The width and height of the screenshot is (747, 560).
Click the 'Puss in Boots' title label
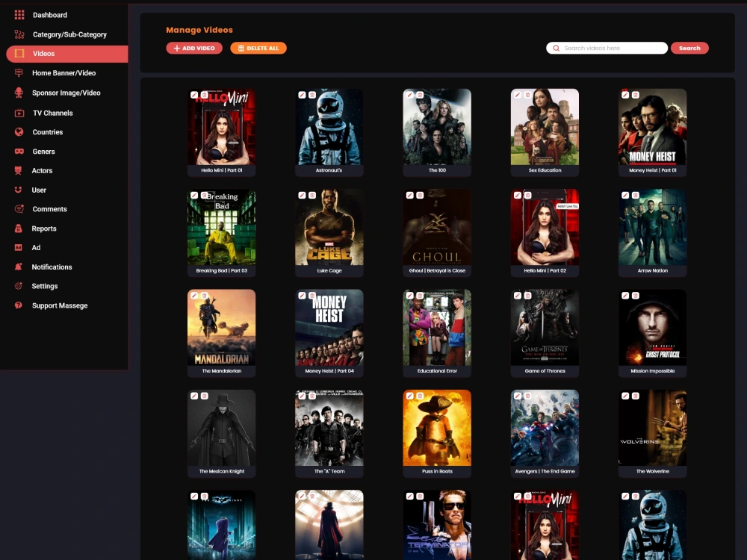(x=437, y=471)
